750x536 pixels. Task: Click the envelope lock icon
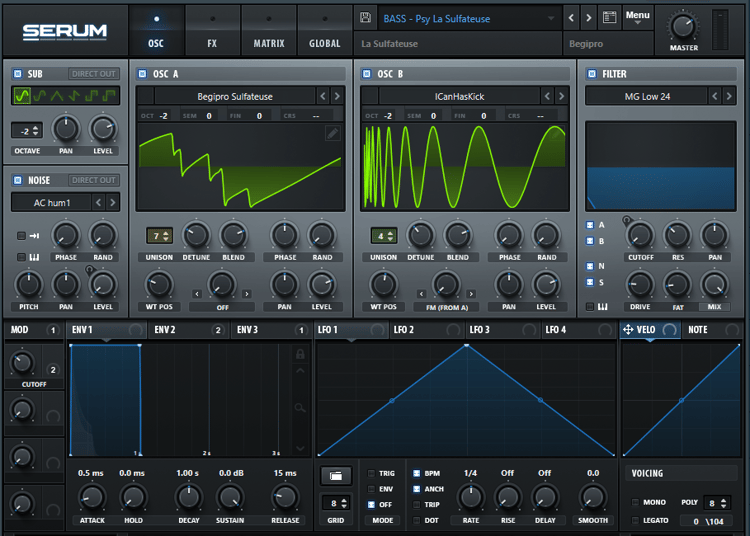pyautogui.click(x=300, y=354)
